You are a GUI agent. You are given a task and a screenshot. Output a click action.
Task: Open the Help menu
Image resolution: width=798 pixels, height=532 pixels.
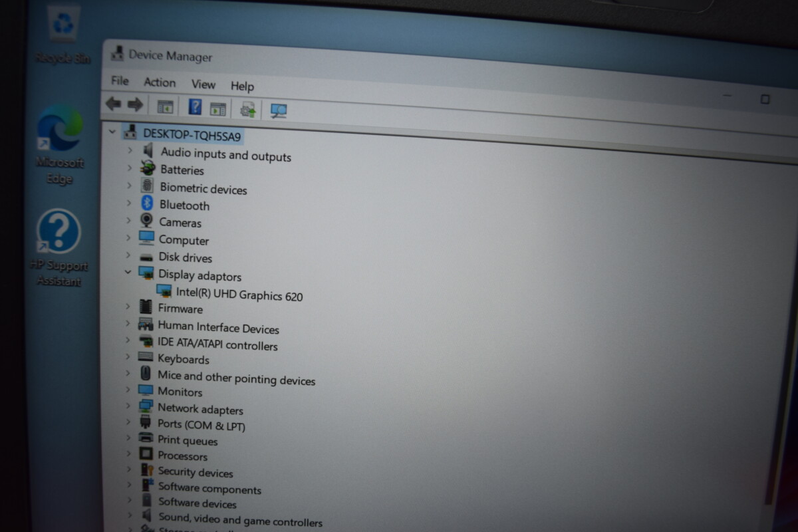(x=243, y=86)
